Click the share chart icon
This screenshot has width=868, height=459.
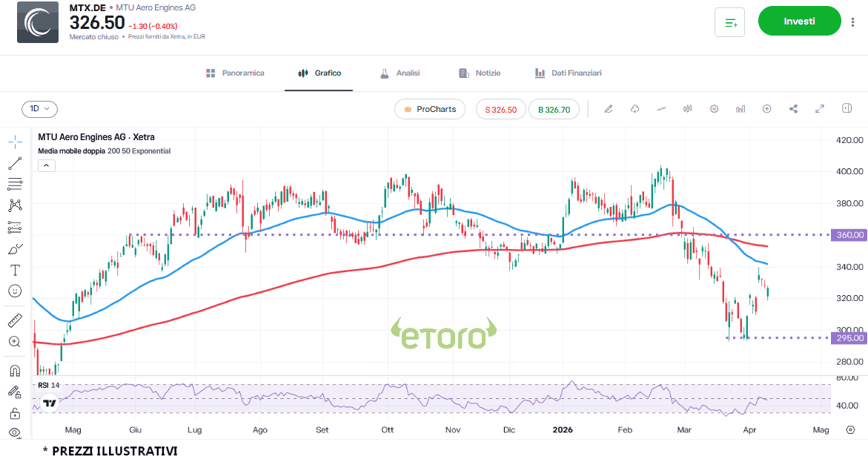click(x=793, y=109)
